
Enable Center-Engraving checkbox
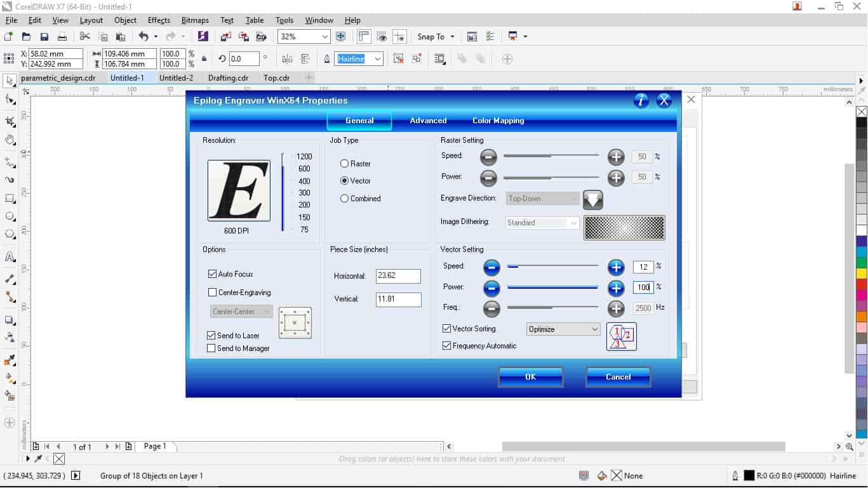(x=212, y=293)
